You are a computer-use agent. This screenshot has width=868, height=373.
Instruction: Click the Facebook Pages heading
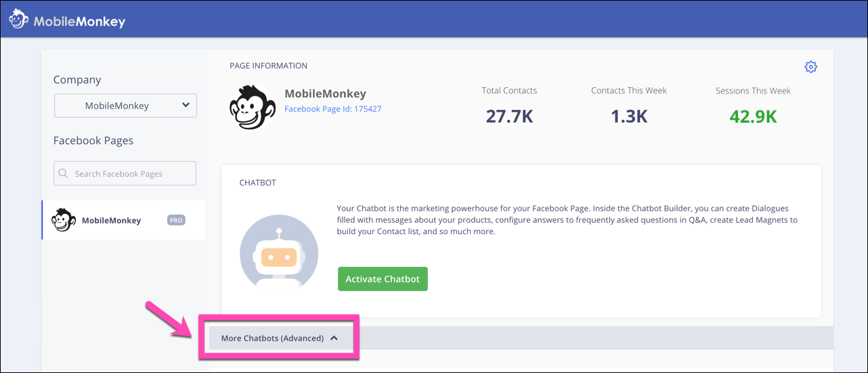click(x=93, y=141)
